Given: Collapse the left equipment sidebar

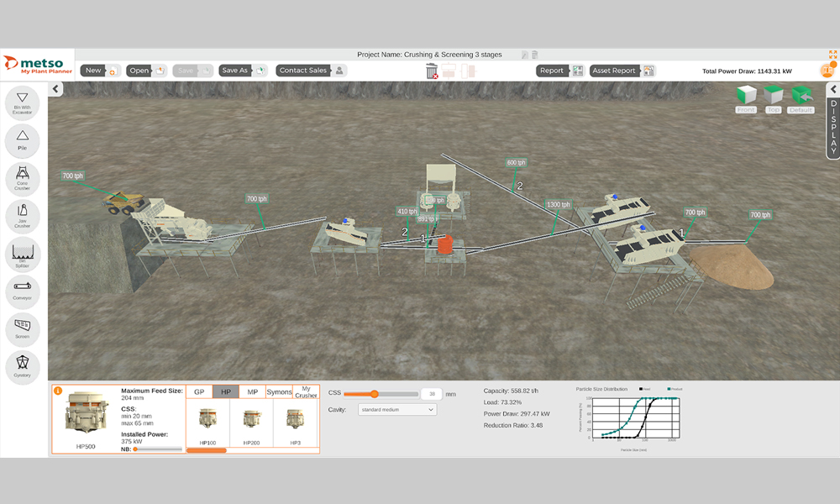Looking at the screenshot, I should click(x=56, y=89).
